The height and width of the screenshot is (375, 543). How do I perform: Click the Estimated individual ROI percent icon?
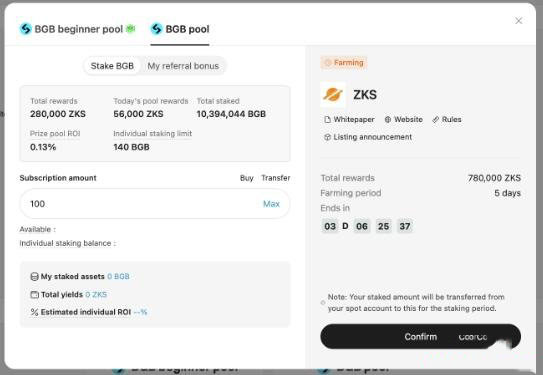coord(34,312)
